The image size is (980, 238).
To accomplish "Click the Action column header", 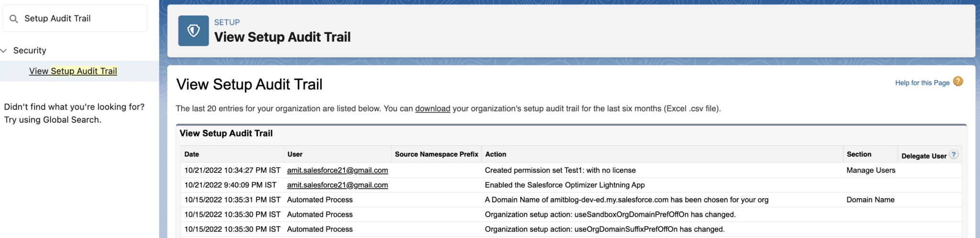I will click(495, 154).
